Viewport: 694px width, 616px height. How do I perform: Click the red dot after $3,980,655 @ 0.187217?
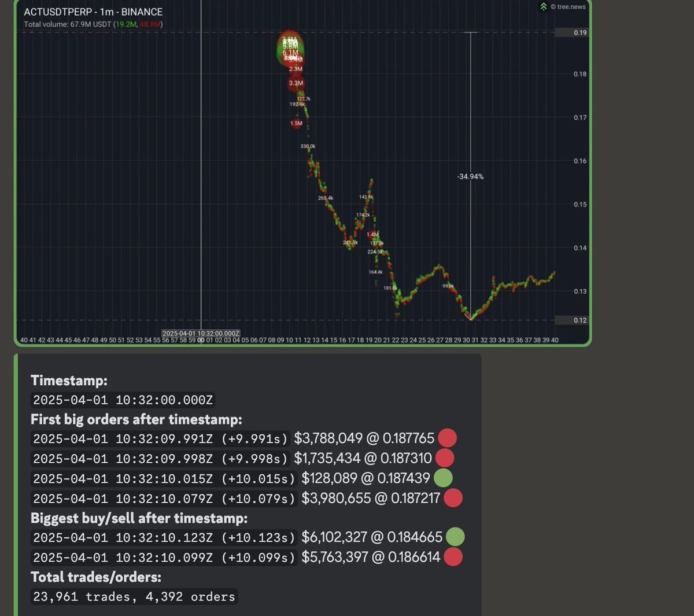(x=453, y=497)
